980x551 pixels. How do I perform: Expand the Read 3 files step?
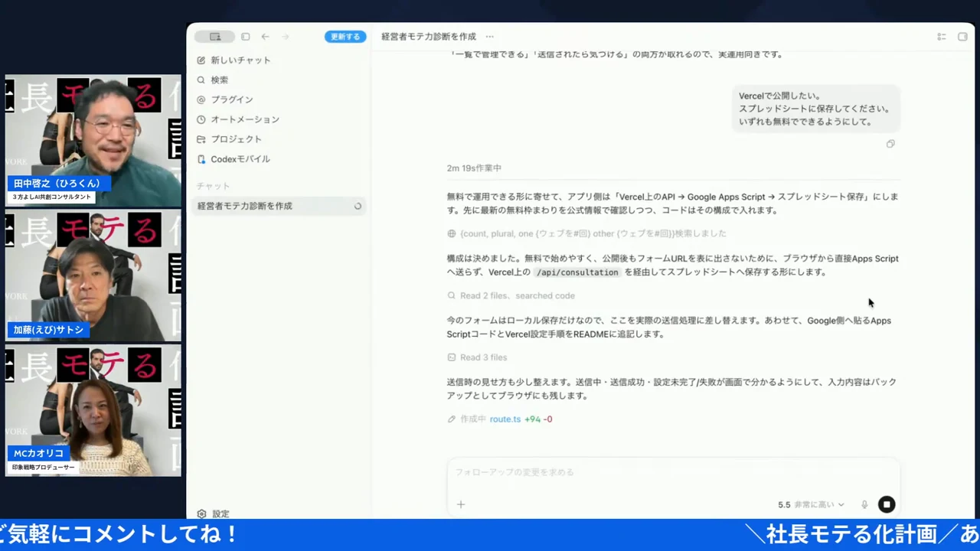(x=484, y=357)
